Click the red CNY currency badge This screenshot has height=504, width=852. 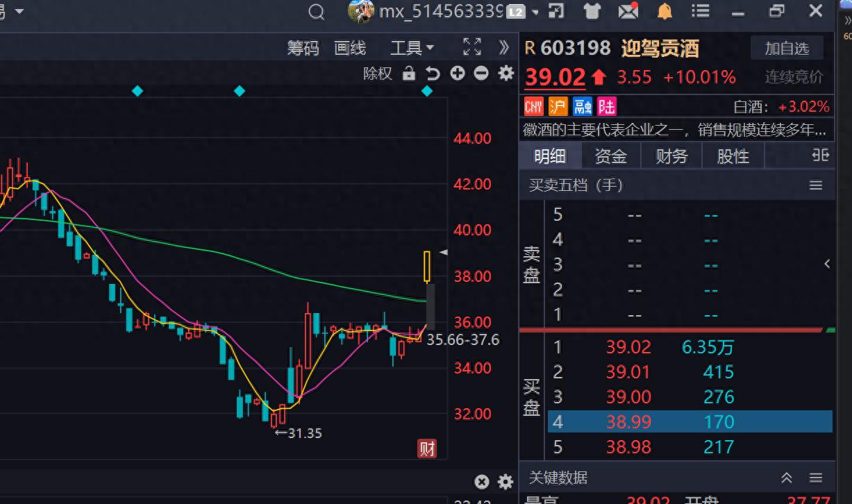[x=533, y=106]
